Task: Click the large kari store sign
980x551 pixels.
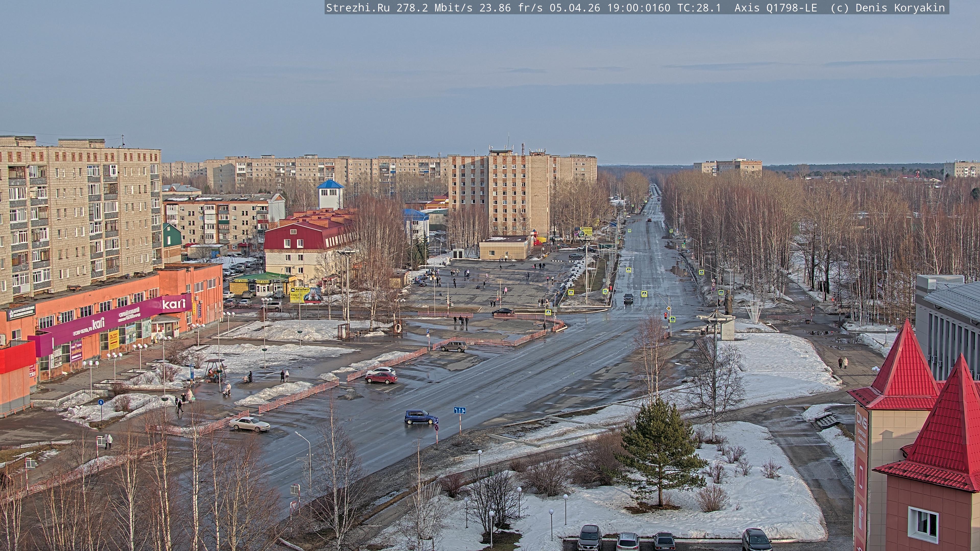Action: pyautogui.click(x=174, y=304)
